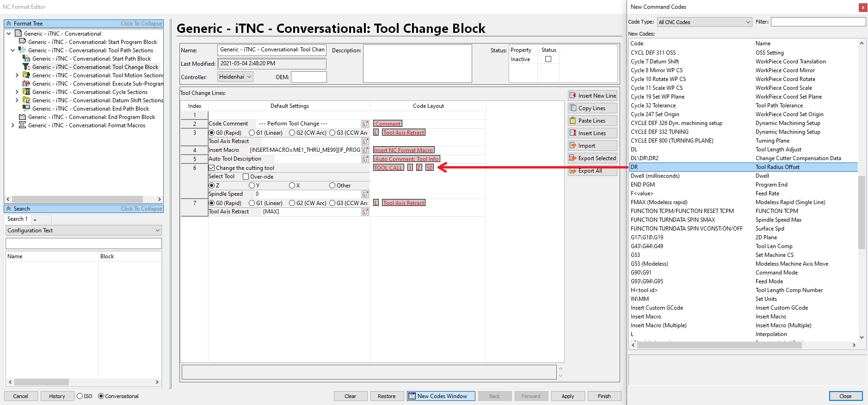Switch to the Search 1 tab

[x=18, y=219]
